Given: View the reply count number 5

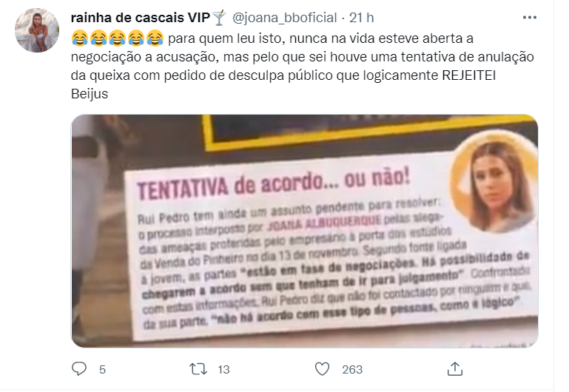Looking at the screenshot, I should coord(102,370).
